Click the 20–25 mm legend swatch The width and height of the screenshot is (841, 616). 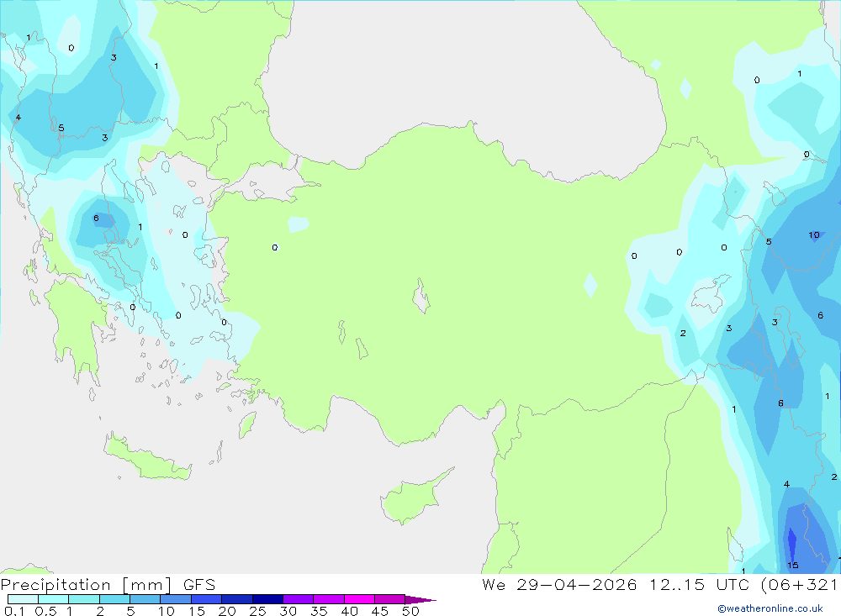click(x=237, y=599)
